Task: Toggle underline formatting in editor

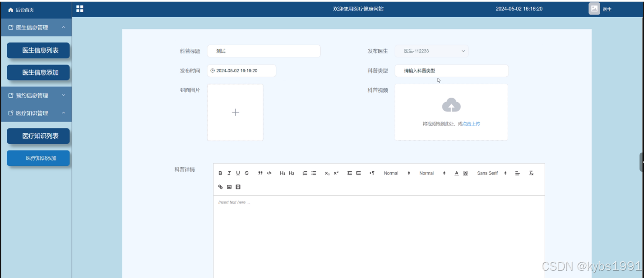Action: 238,173
